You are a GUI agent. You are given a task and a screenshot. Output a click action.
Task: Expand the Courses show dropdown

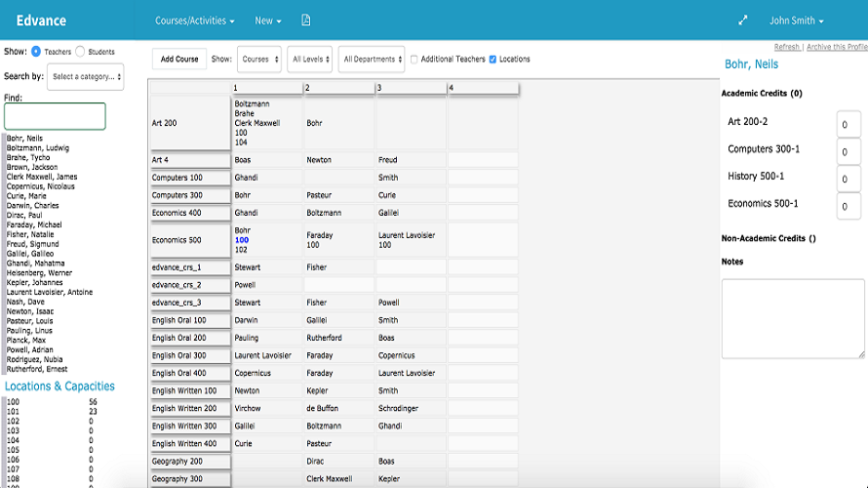pyautogui.click(x=258, y=60)
